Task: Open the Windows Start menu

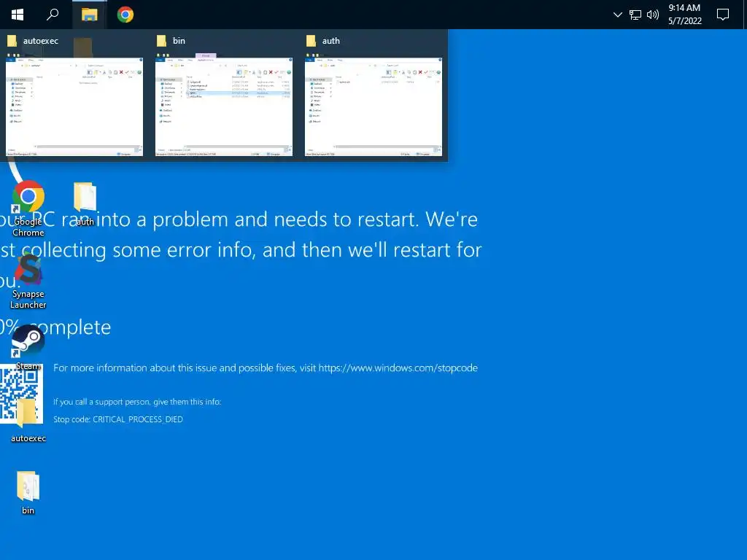Action: click(18, 15)
